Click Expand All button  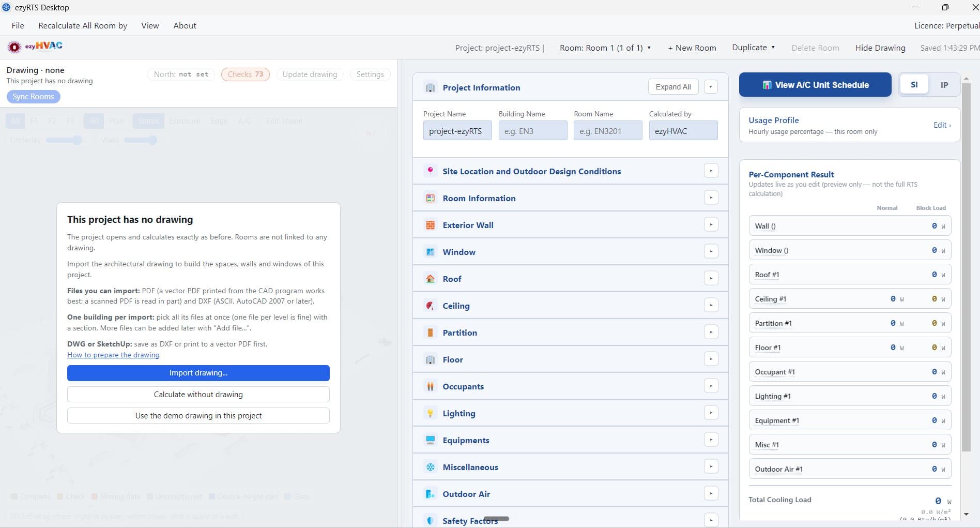(673, 87)
